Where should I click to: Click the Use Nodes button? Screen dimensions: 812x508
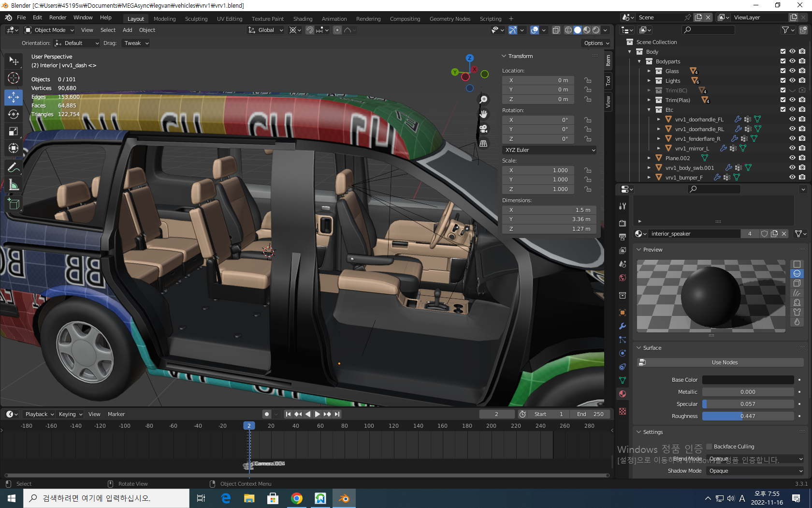click(x=724, y=362)
